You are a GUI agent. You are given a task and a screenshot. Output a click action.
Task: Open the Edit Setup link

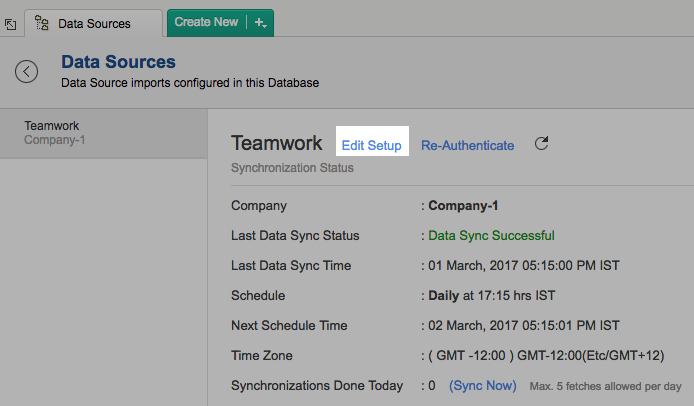click(371, 145)
